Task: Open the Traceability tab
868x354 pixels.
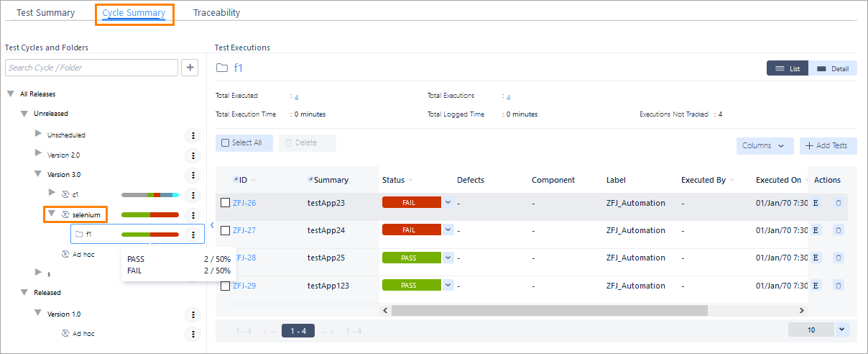Action: [216, 13]
